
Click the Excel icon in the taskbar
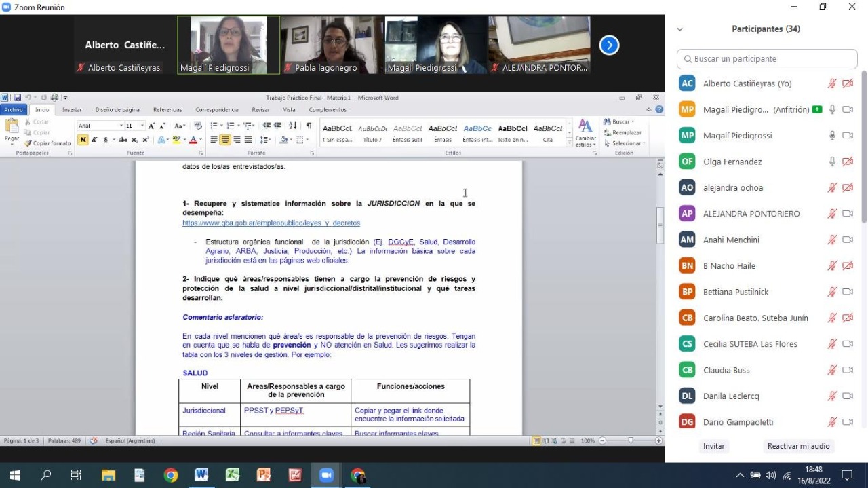point(233,475)
